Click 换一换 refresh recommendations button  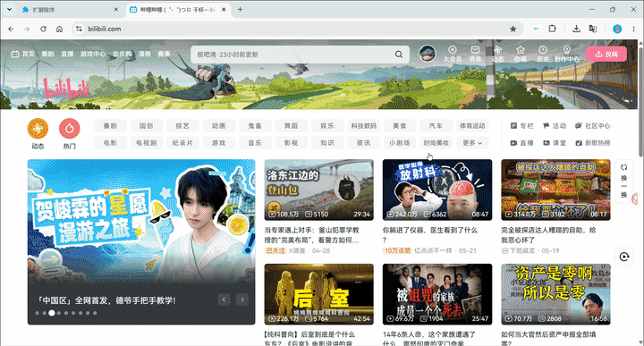[624, 181]
